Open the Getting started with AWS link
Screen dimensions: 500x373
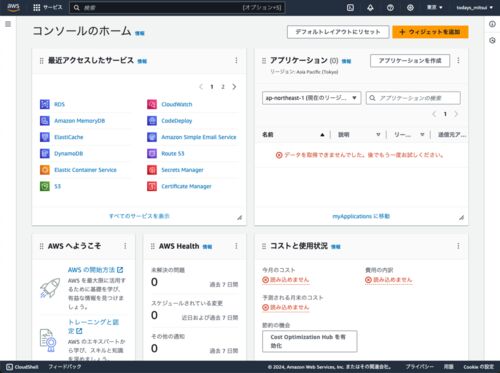(x=96, y=270)
